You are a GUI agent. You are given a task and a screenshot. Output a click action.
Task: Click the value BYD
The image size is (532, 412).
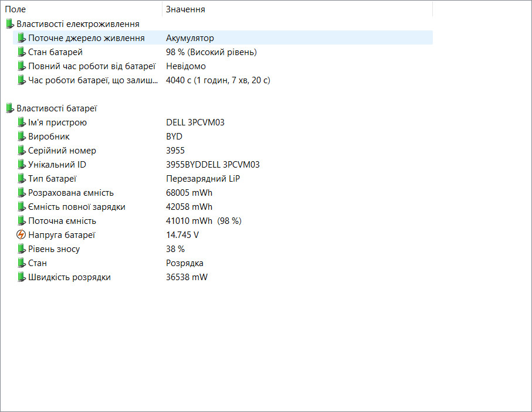(174, 137)
